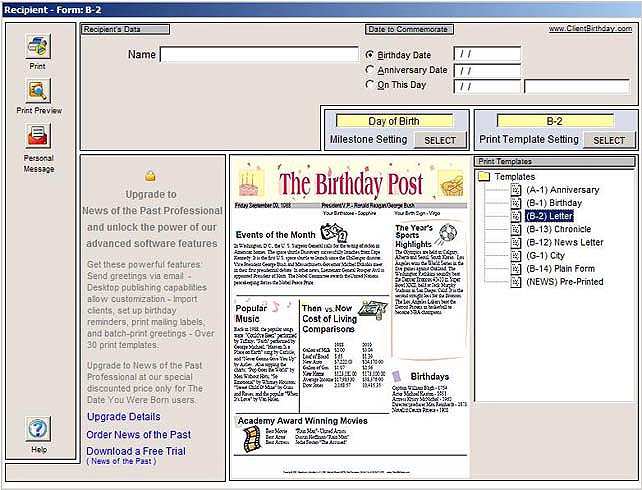Click the Milestone Setting label
The width and height of the screenshot is (642, 490).
point(368,140)
